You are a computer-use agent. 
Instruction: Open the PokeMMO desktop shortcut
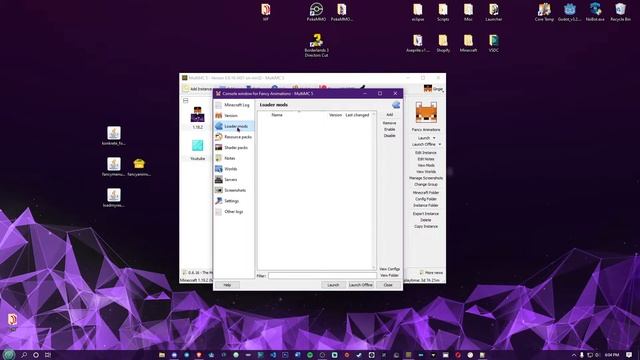(x=316, y=12)
